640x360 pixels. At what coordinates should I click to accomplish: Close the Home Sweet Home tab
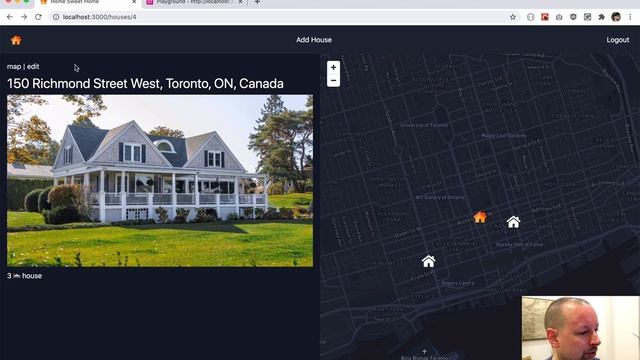coord(134,2)
